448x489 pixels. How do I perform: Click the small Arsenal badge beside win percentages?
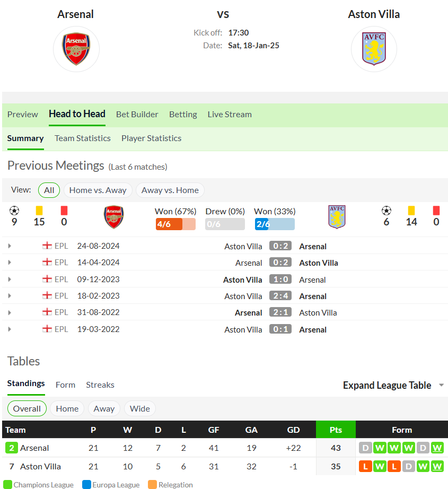114,217
